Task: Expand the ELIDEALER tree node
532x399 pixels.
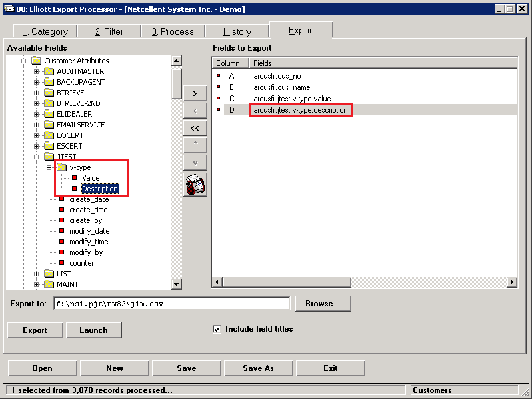Action: pyautogui.click(x=36, y=114)
